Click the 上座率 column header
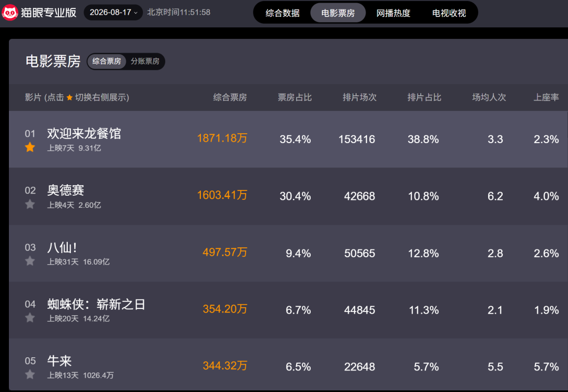This screenshot has width=568, height=392. [x=546, y=97]
